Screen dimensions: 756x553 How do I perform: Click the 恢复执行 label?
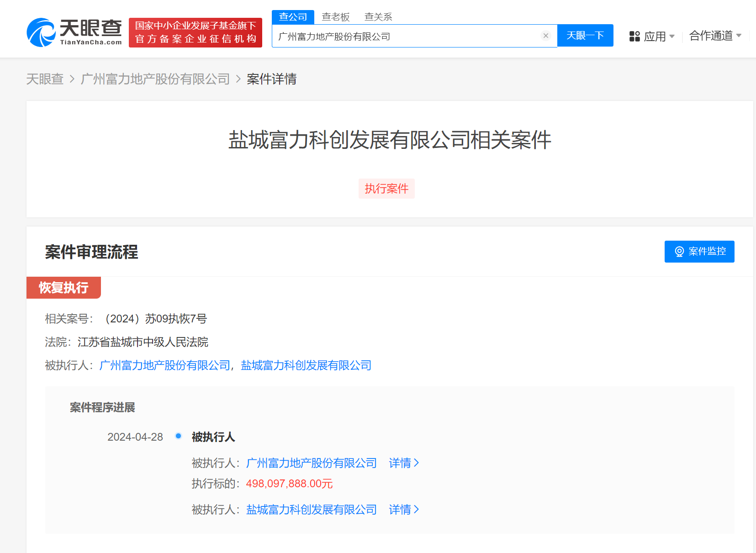pyautogui.click(x=63, y=287)
